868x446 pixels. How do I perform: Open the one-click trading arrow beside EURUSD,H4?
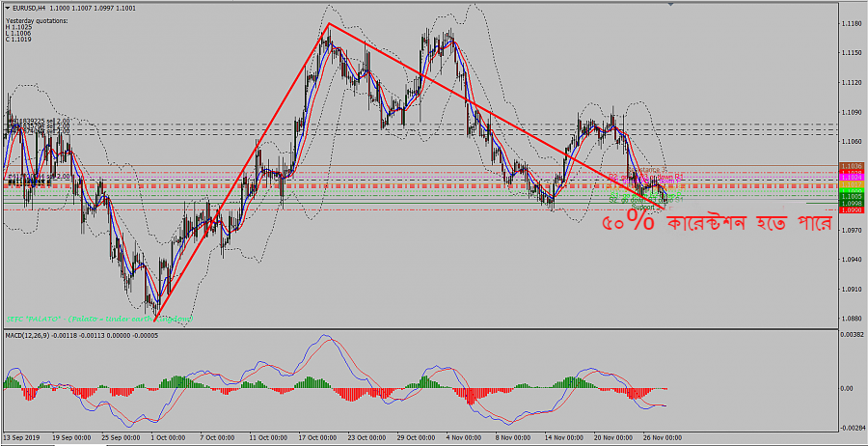[7, 9]
